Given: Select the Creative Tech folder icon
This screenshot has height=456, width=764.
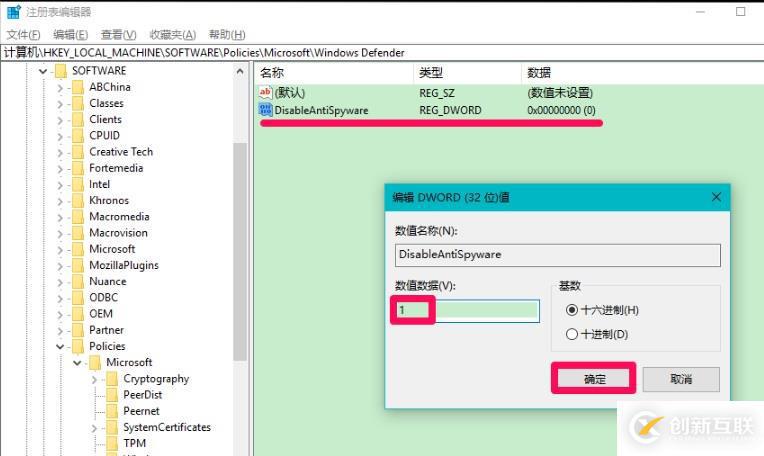Looking at the screenshot, I should coord(77,152).
